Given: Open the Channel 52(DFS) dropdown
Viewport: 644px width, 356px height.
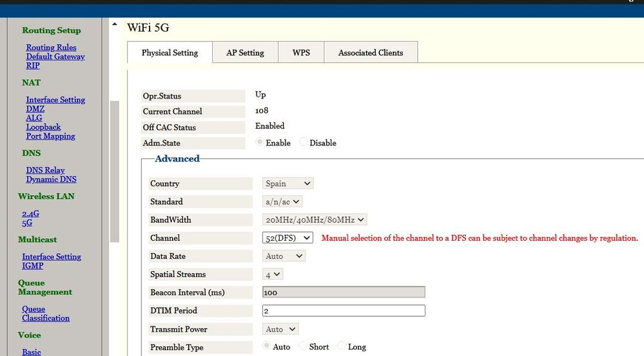Looking at the screenshot, I should [x=288, y=238].
